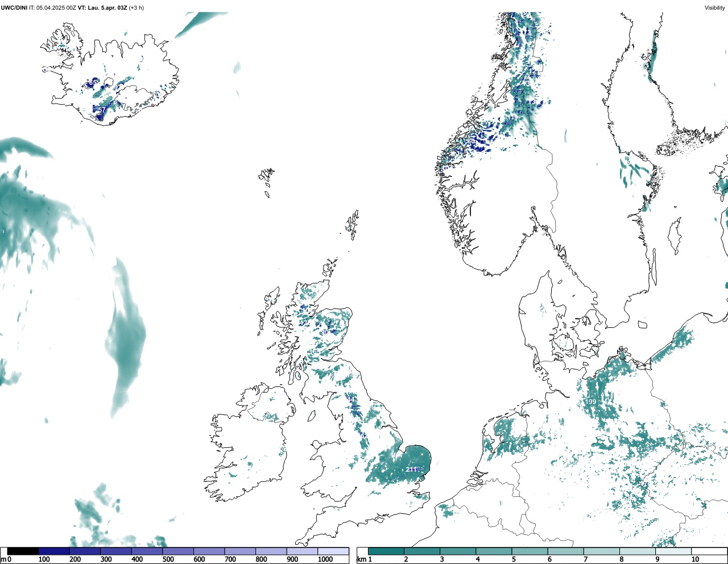Image resolution: width=728 pixels, height=564 pixels.
Task: Click the 100–200 m dark navy swatch
Action: pos(53,551)
